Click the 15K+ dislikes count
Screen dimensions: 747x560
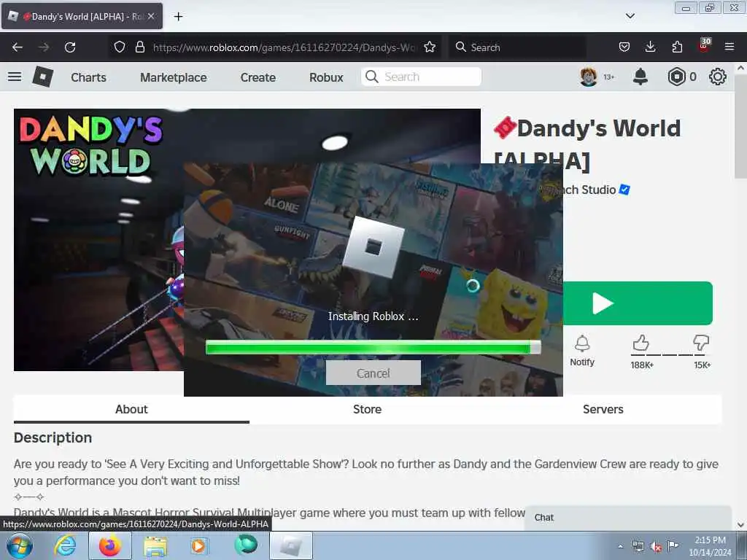(703, 365)
